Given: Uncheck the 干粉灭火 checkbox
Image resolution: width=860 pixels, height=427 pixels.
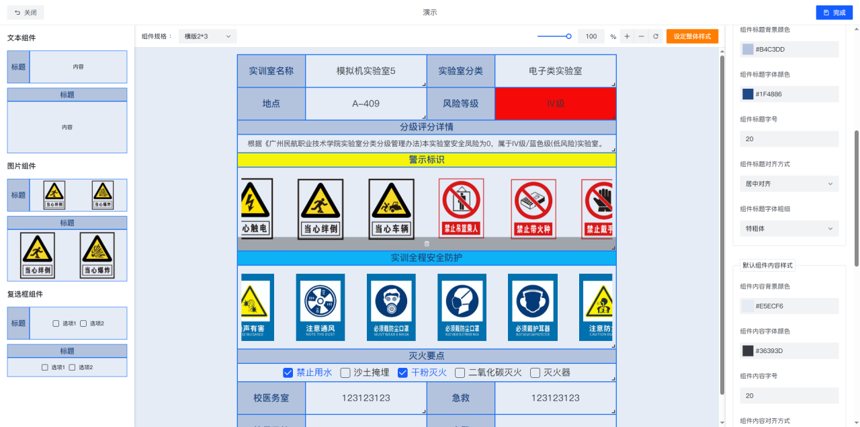Looking at the screenshot, I should pyautogui.click(x=403, y=373).
